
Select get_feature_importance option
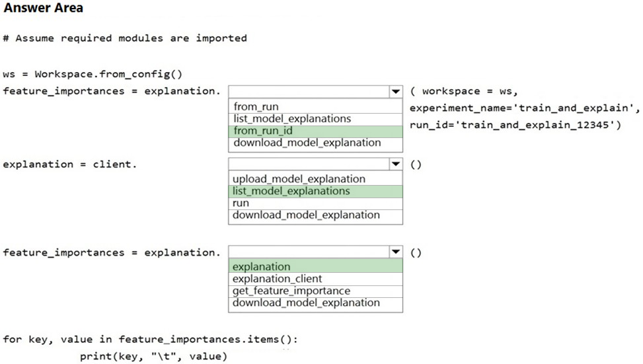(315, 291)
